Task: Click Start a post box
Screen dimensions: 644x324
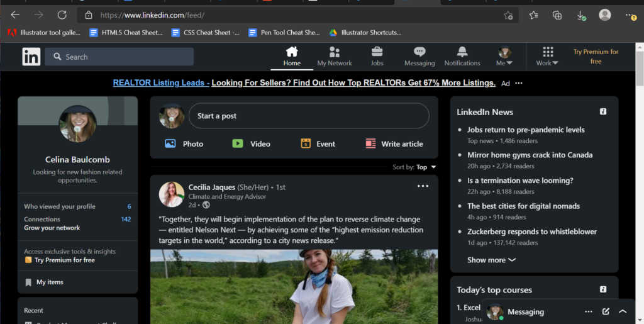Action: point(309,116)
